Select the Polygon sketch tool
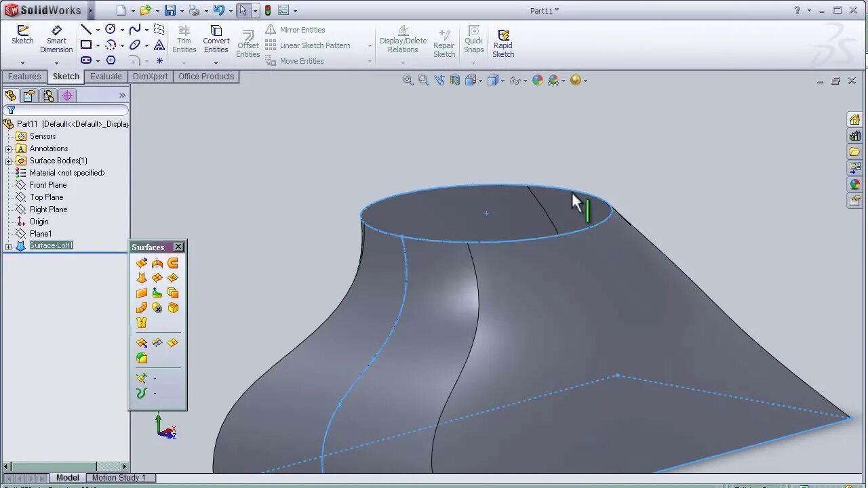 (111, 60)
